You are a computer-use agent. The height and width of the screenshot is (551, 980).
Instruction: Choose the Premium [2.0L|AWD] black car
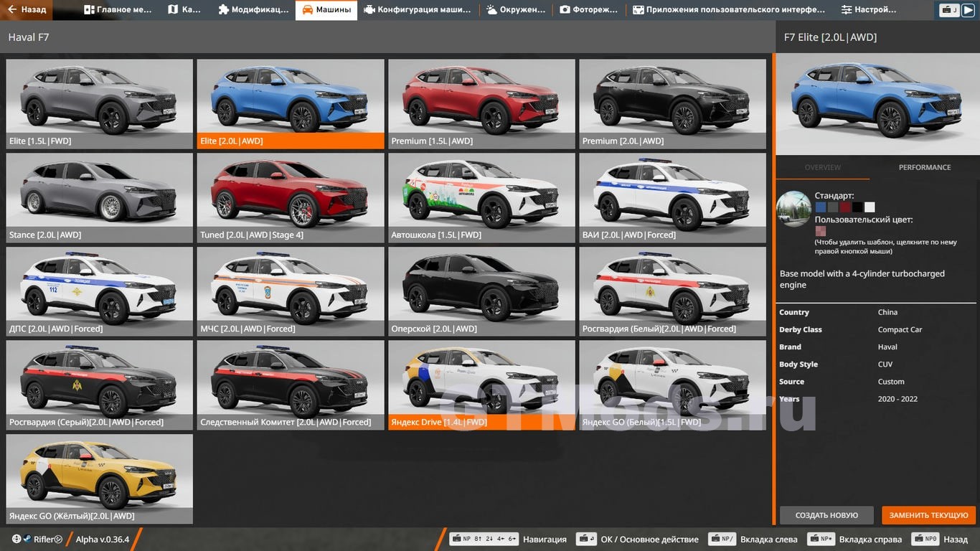point(672,104)
